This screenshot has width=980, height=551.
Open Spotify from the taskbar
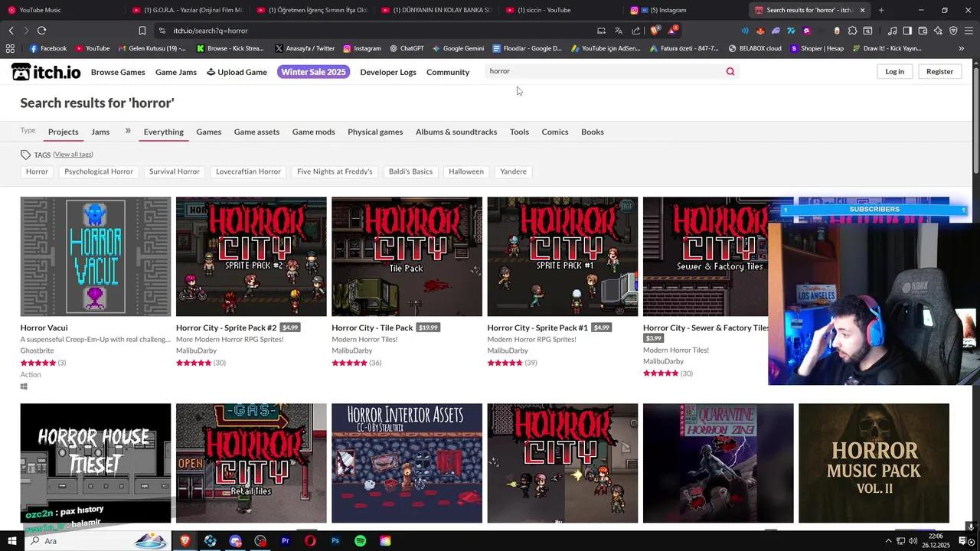coord(359,541)
